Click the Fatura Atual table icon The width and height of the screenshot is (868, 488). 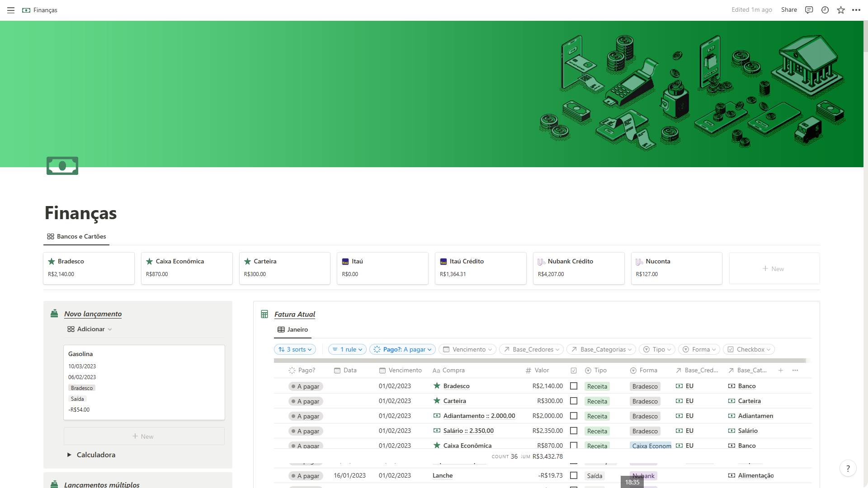264,314
